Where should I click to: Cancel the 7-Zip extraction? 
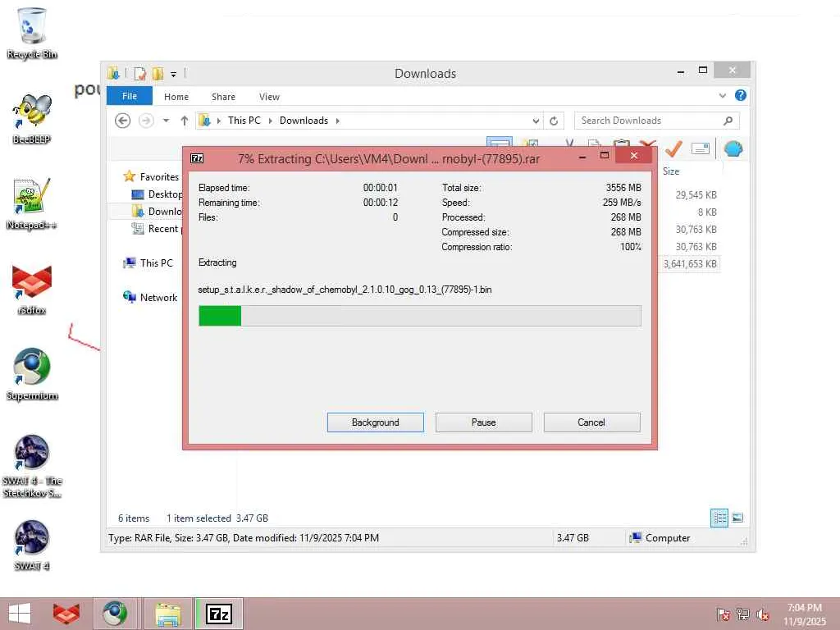tap(591, 422)
